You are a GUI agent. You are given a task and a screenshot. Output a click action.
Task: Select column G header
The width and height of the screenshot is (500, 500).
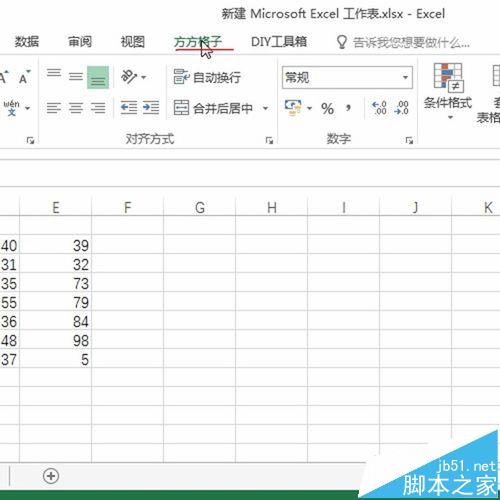coord(200,207)
